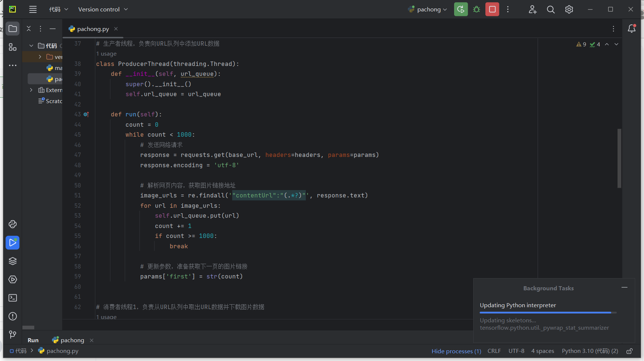Change CRLF line separator in status bar
The height and width of the screenshot is (361, 644).
click(494, 351)
